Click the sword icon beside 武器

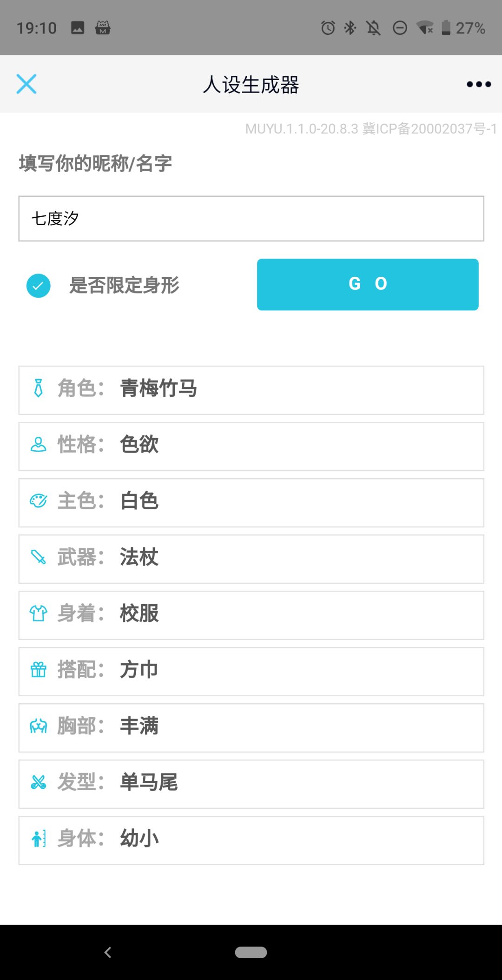(39, 557)
